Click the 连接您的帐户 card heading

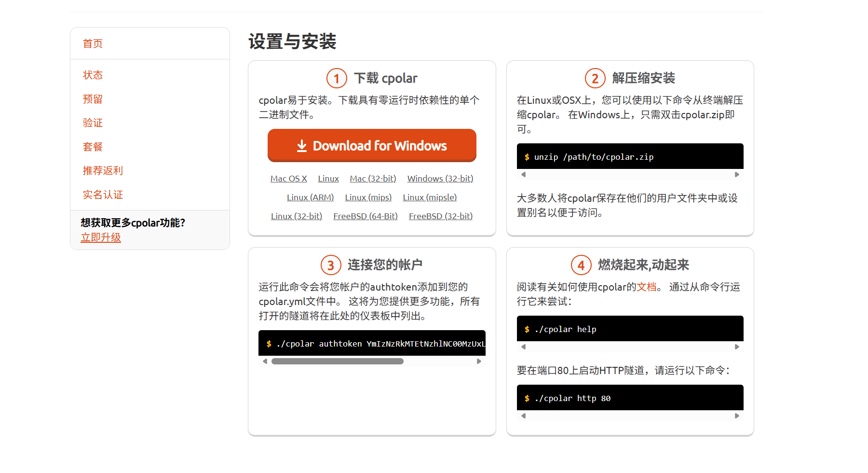385,265
